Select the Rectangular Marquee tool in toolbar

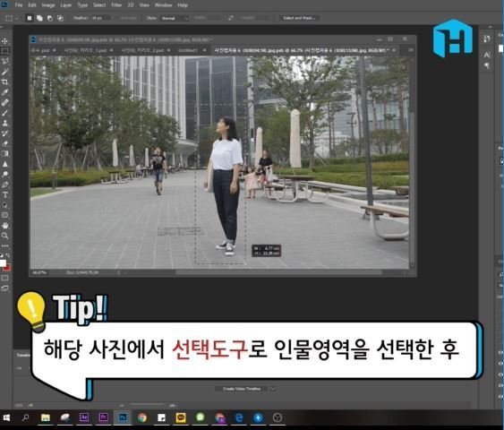click(4, 51)
